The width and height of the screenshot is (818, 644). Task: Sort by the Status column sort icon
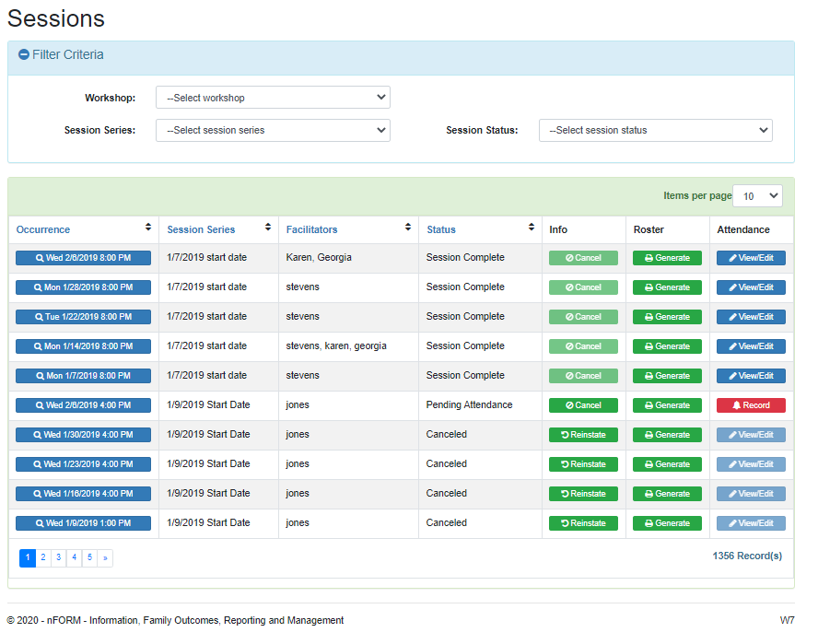532,228
